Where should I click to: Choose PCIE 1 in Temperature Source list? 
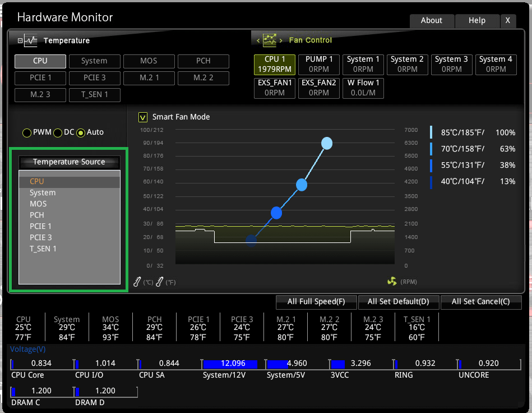70,227
